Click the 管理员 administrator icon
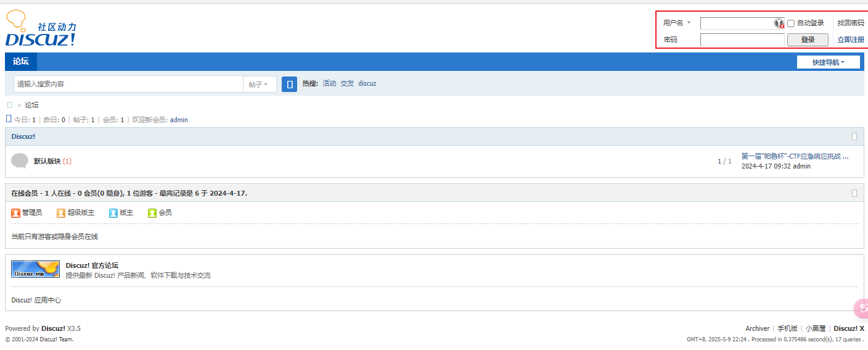The height and width of the screenshot is (350, 868). (x=16, y=213)
